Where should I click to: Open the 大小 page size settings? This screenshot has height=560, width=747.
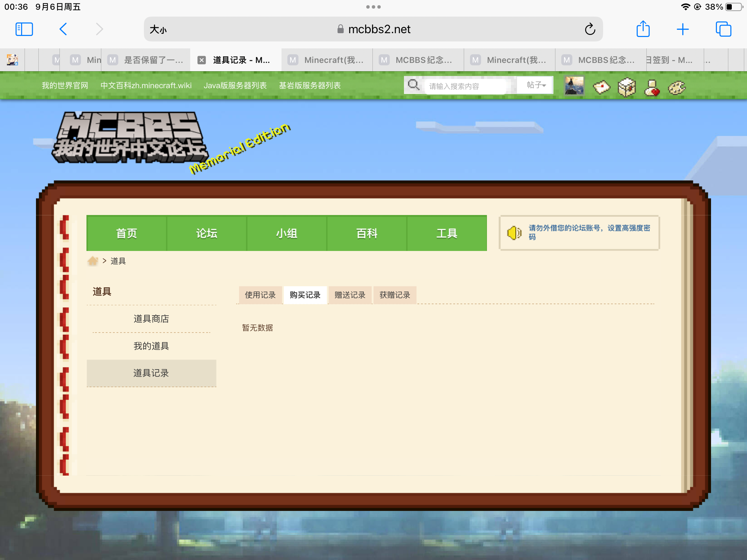pyautogui.click(x=158, y=30)
